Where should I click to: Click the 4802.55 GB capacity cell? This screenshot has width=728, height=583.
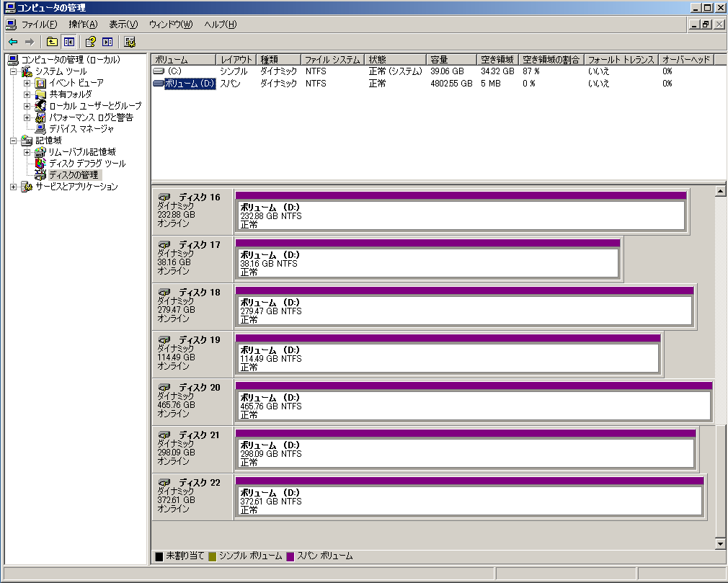(451, 84)
